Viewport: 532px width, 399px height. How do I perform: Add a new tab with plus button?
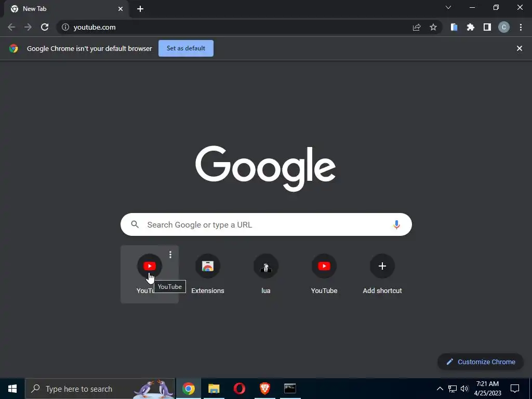(140, 9)
